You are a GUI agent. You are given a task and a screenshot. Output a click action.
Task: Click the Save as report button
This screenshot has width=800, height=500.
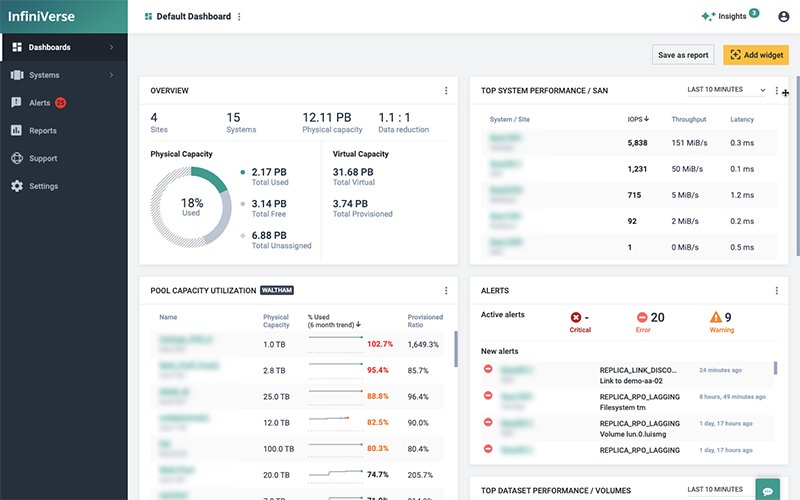point(683,55)
